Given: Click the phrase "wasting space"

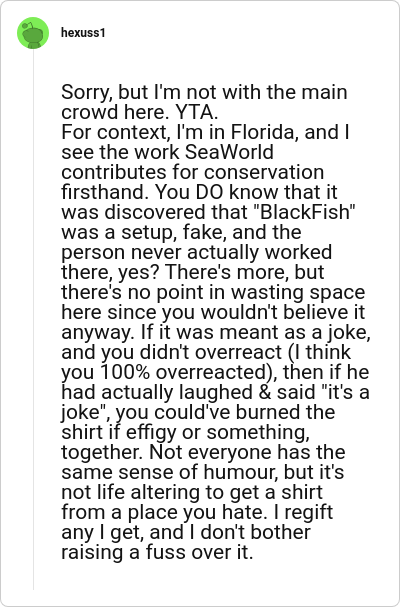Looking at the screenshot, I should [298, 292].
